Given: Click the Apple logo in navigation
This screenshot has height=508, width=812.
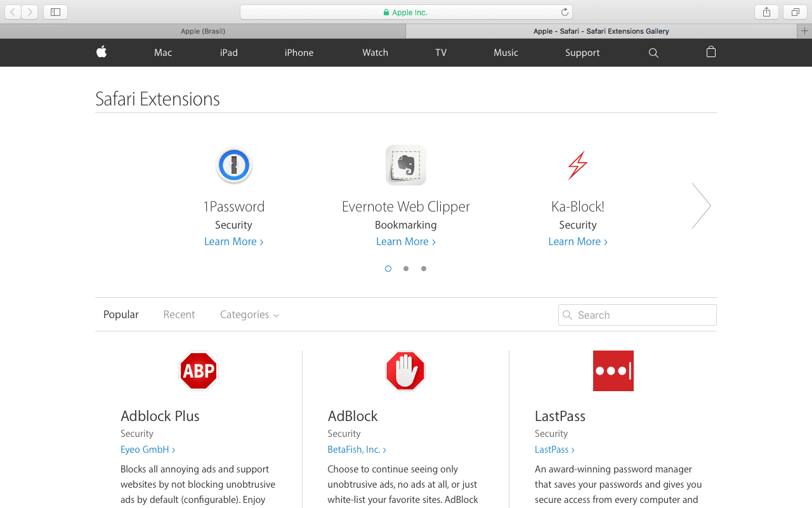Looking at the screenshot, I should point(101,52).
